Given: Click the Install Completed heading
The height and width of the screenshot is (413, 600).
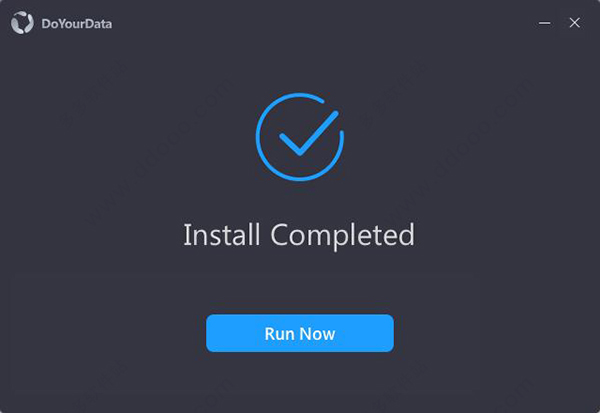Looking at the screenshot, I should coord(299,235).
